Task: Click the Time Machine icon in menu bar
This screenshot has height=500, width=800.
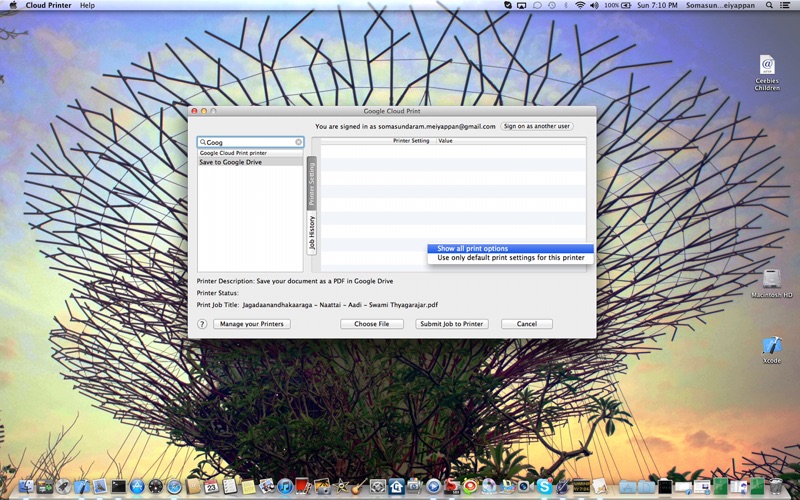Action: (552, 5)
